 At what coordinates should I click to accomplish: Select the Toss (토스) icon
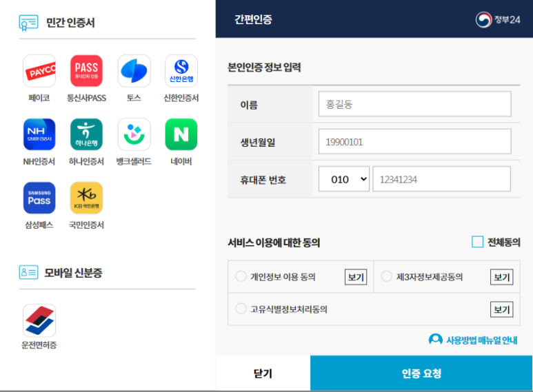134,71
